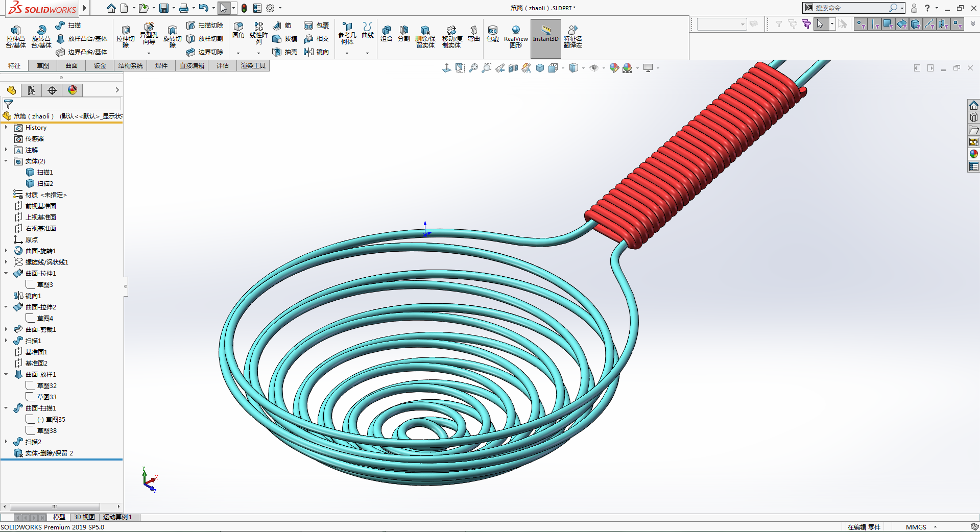Image resolution: width=980 pixels, height=532 pixels.
Task: Click the 线性阵列 linear pattern tool
Action: 258,33
